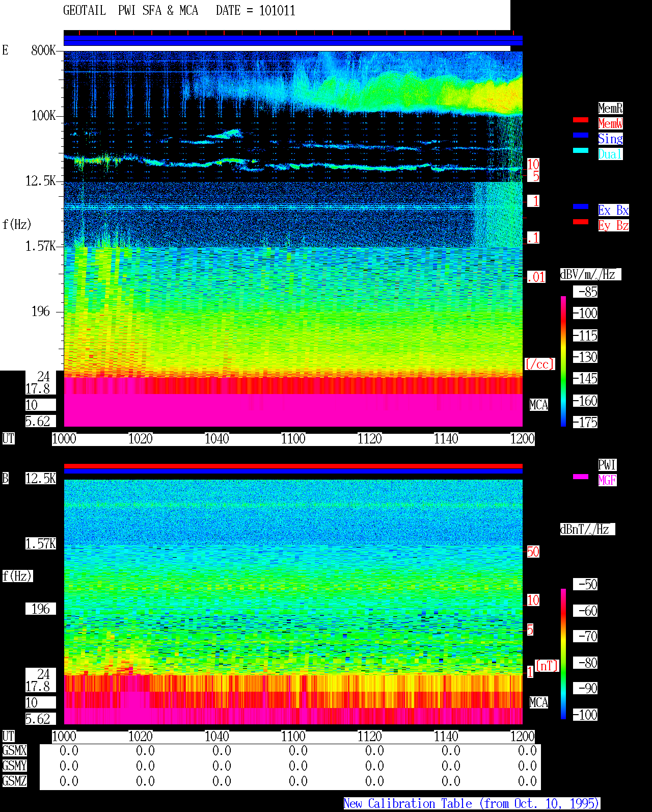The width and height of the screenshot is (652, 812).
Task: Click the blue status bar above E spectrogram
Action: tap(293, 41)
